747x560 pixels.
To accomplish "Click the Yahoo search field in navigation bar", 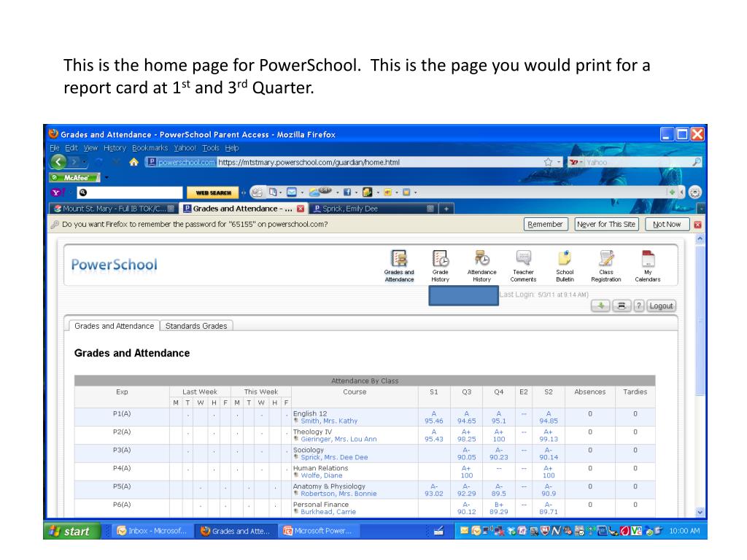I will (x=637, y=163).
